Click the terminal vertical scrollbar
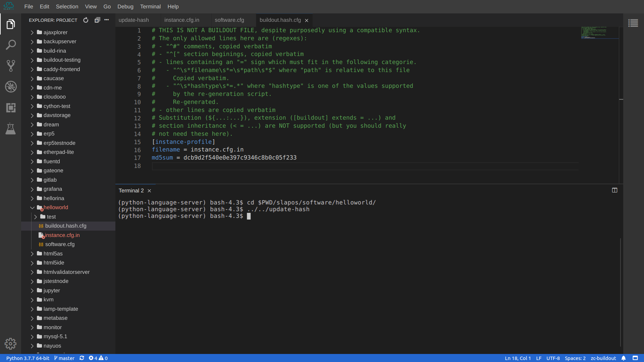The width and height of the screenshot is (644, 362). [621, 292]
